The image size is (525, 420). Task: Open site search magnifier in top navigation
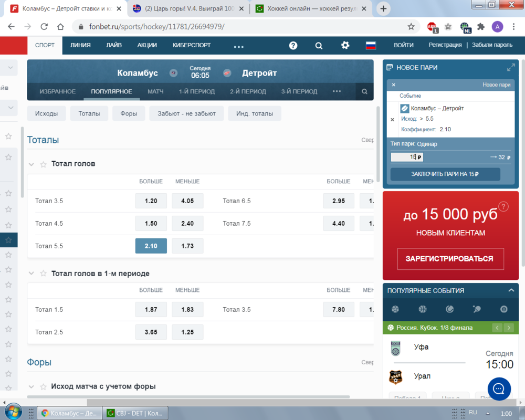(x=319, y=46)
